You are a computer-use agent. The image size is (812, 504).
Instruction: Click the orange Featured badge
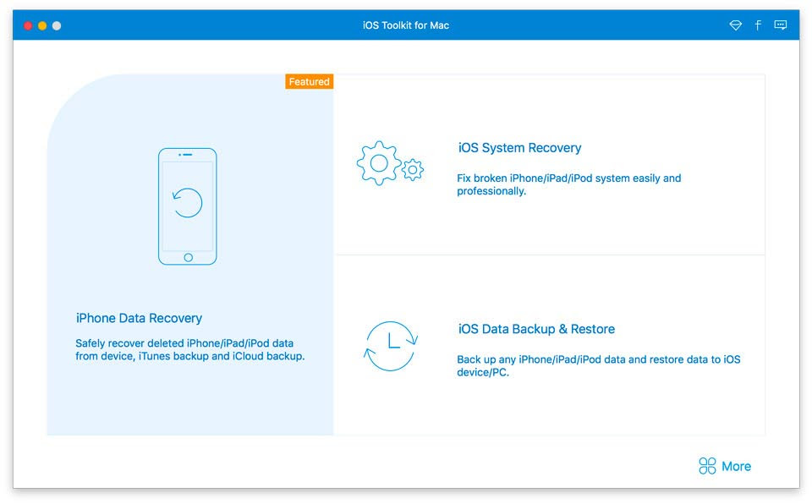click(310, 81)
